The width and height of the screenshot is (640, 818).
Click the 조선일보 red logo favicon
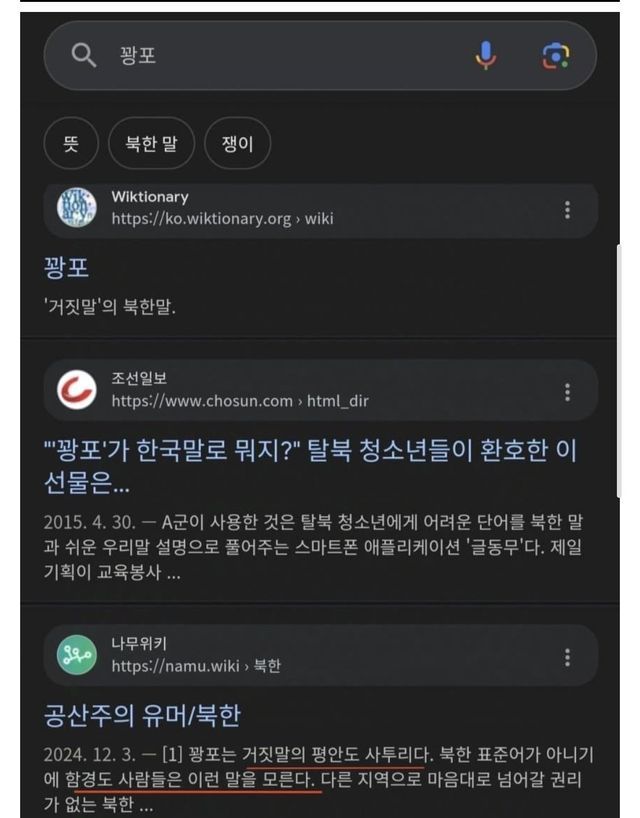pos(77,390)
